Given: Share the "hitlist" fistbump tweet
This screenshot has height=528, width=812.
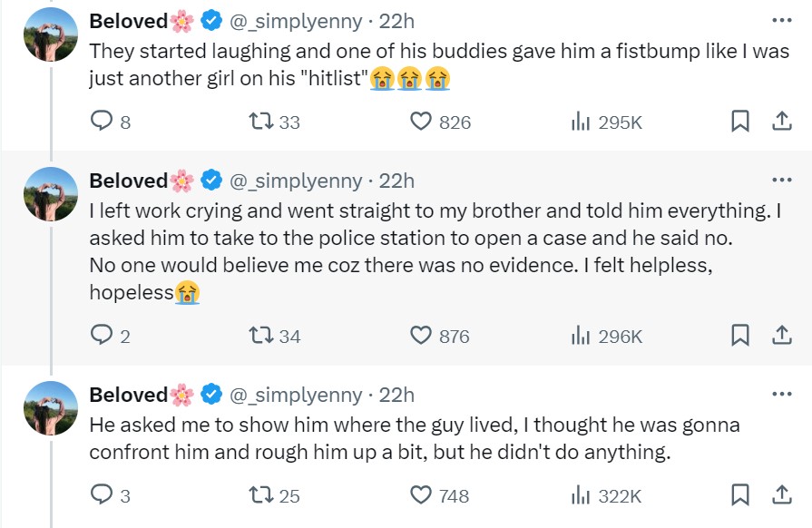Looking at the screenshot, I should [781, 122].
